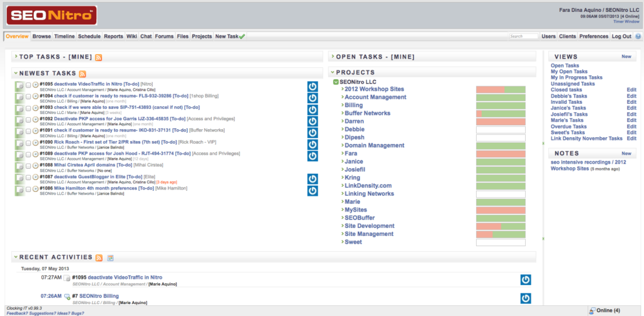
Task: Edit the Overdue Tasks view
Action: pos(631,127)
